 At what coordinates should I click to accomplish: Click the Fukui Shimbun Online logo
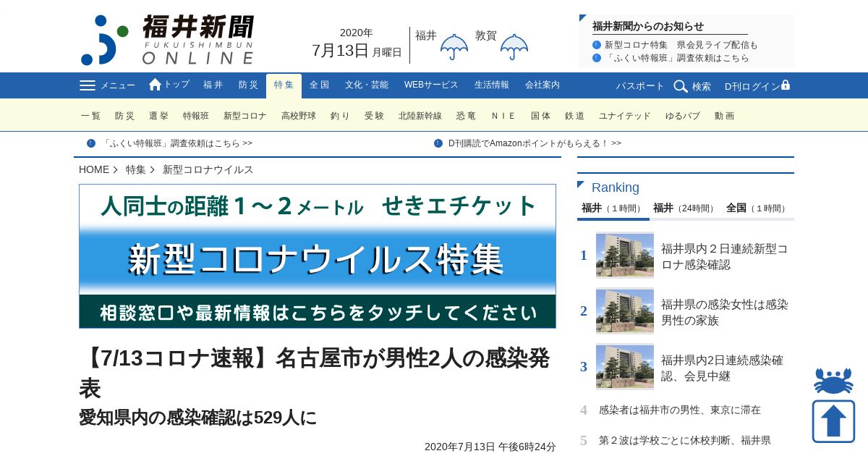(168, 40)
